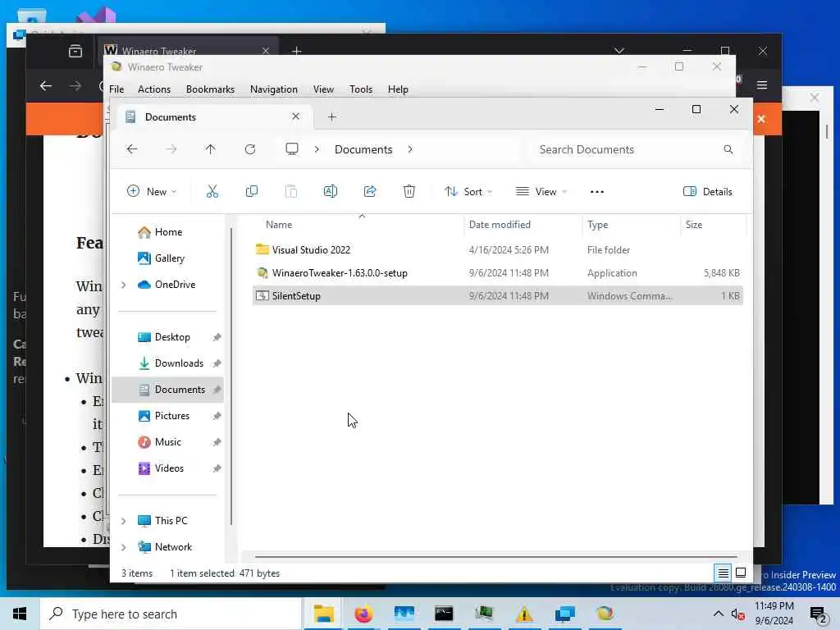Open the New dropdown in Explorer
The width and height of the screenshot is (840, 630).
(152, 191)
